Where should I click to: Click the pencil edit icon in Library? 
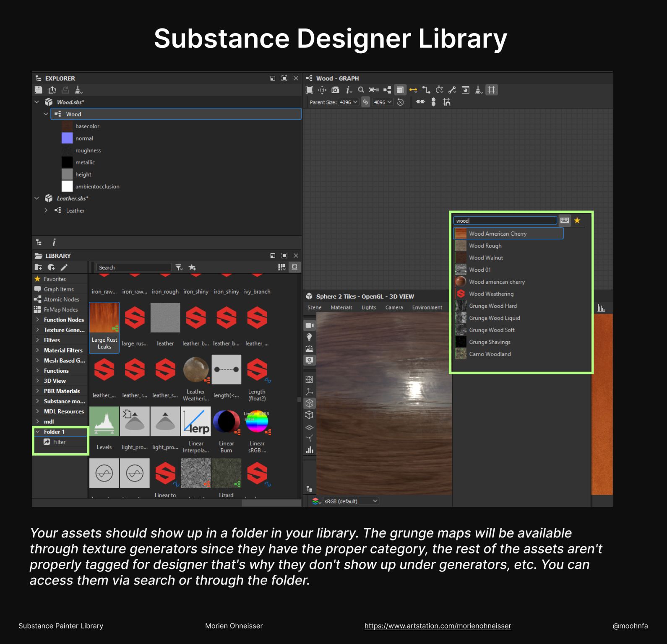[64, 267]
